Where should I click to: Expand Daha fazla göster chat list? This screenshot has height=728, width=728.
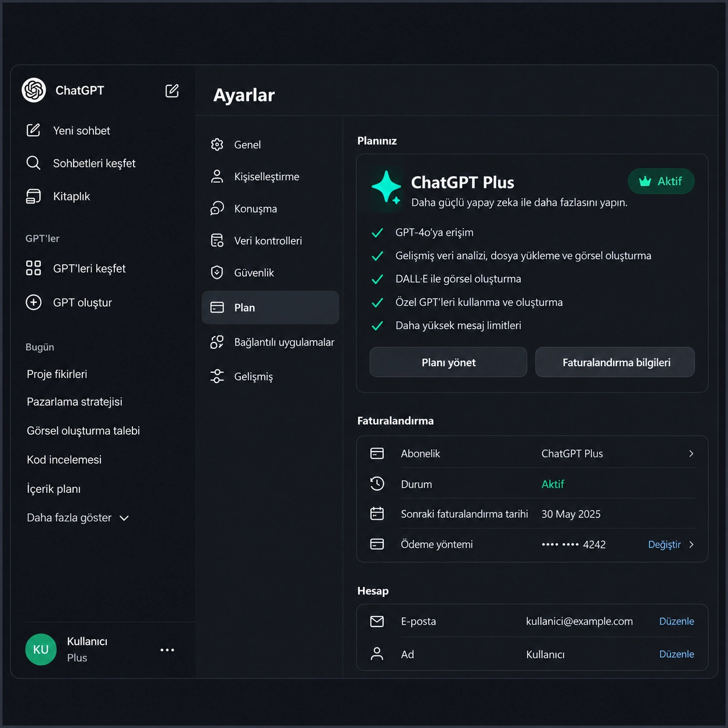click(78, 518)
